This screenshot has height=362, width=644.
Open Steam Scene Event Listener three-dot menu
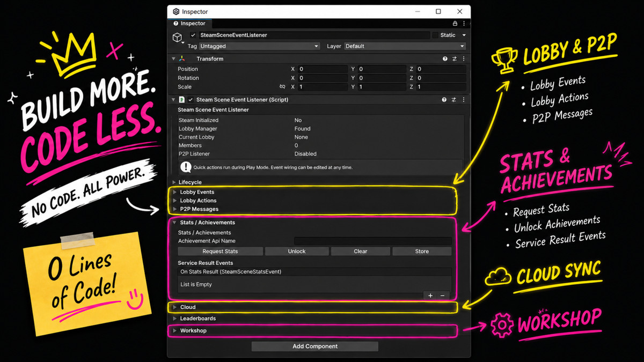tap(464, 100)
